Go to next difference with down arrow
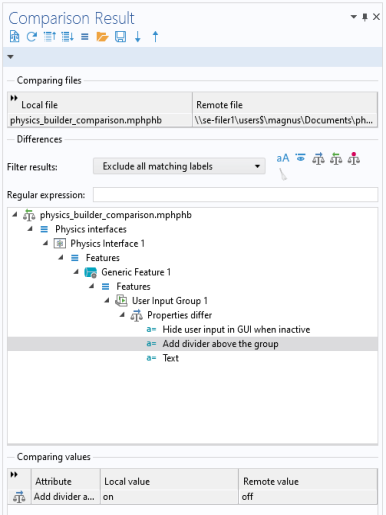386x515 pixels. 138,36
